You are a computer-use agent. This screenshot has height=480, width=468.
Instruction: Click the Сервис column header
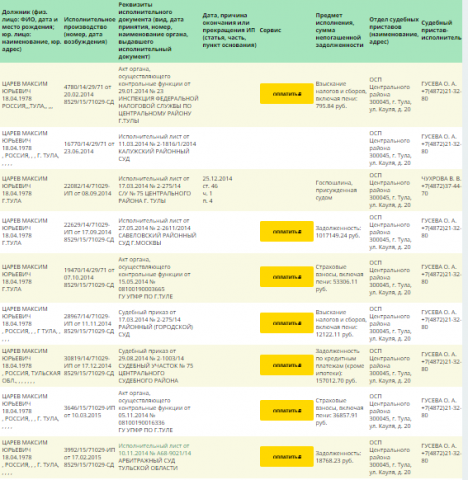pyautogui.click(x=270, y=30)
